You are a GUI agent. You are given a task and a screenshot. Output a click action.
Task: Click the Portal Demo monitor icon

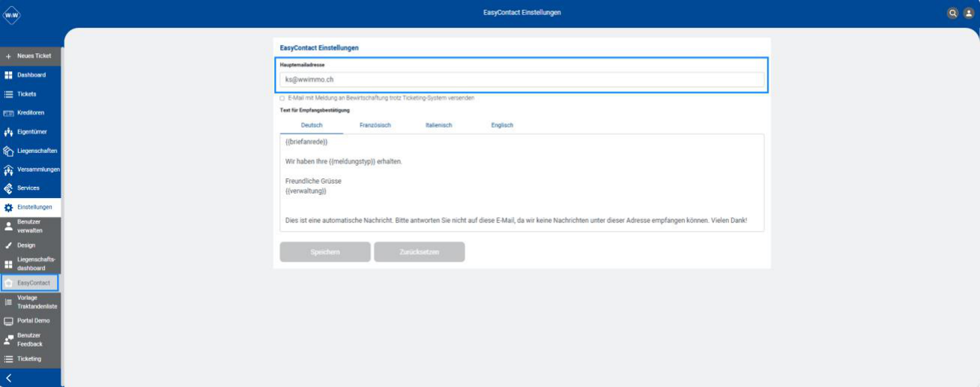[9, 321]
